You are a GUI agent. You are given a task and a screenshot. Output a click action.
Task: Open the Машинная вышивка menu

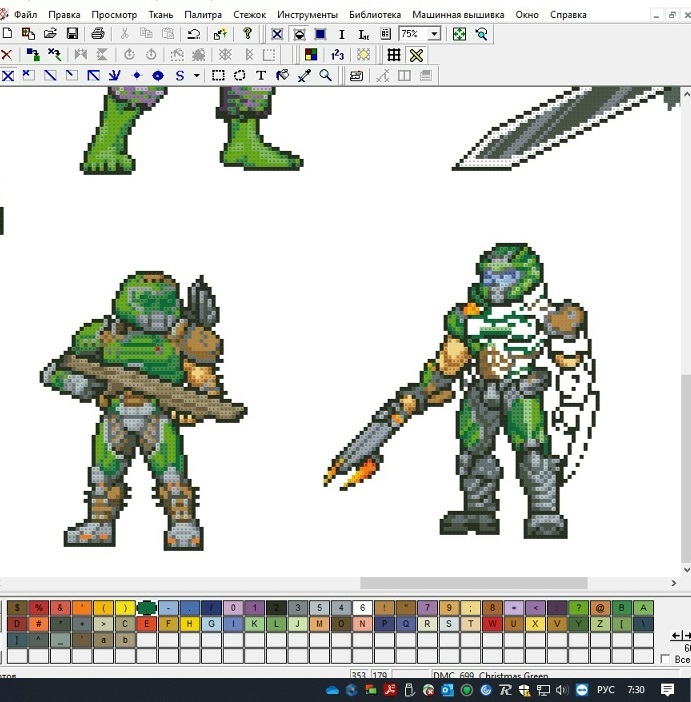pyautogui.click(x=459, y=15)
